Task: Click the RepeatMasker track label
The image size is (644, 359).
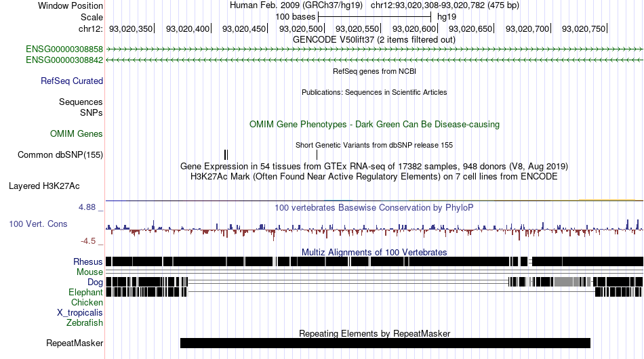Action: (x=75, y=343)
